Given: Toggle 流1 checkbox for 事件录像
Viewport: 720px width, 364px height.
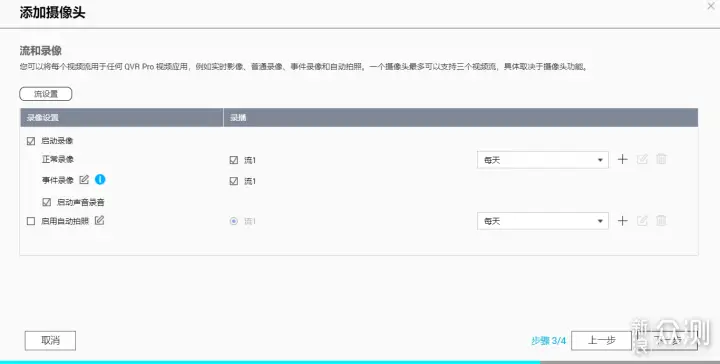Looking at the screenshot, I should [x=234, y=181].
